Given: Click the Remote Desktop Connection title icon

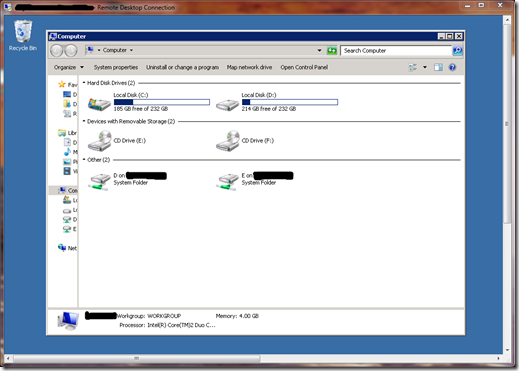Looking at the screenshot, I should [x=8, y=7].
